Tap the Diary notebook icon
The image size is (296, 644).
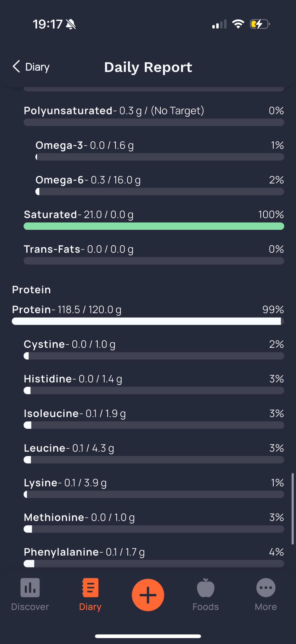pyautogui.click(x=90, y=588)
